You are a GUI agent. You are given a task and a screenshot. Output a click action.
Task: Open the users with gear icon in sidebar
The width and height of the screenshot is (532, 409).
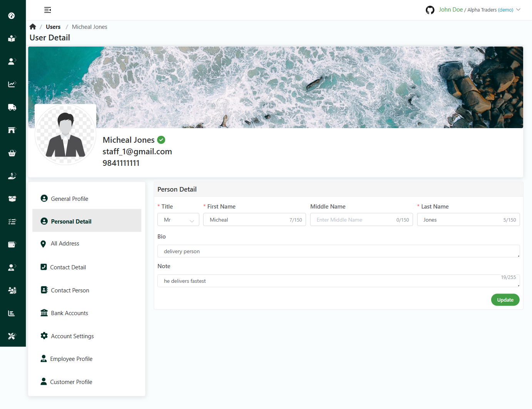pos(12,290)
